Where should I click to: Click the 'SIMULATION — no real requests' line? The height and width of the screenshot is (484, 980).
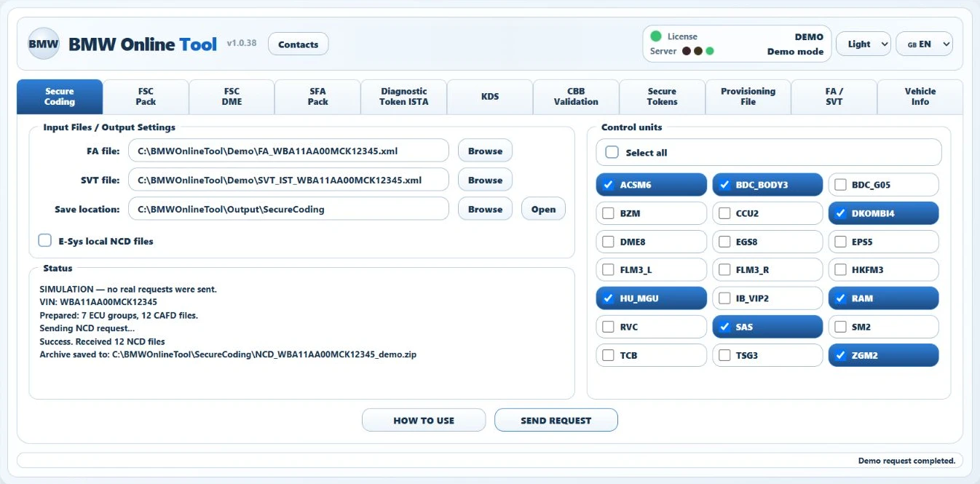click(128, 289)
